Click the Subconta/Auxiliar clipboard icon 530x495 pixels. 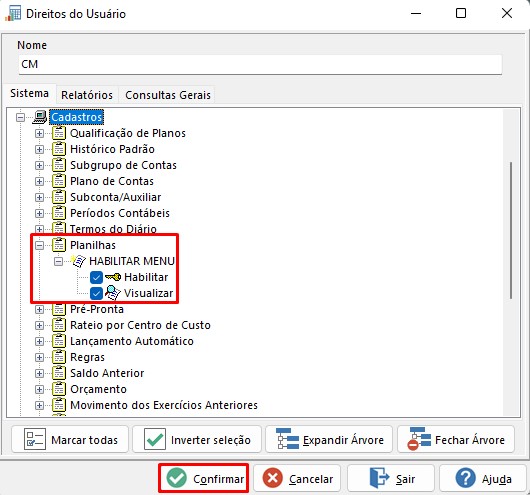[x=59, y=197]
